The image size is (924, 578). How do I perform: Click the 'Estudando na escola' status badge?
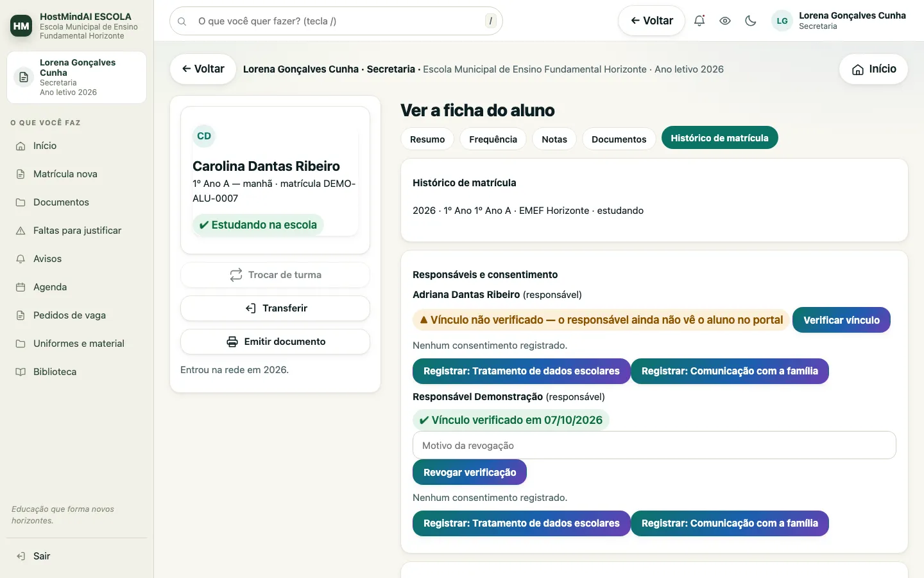[258, 225]
